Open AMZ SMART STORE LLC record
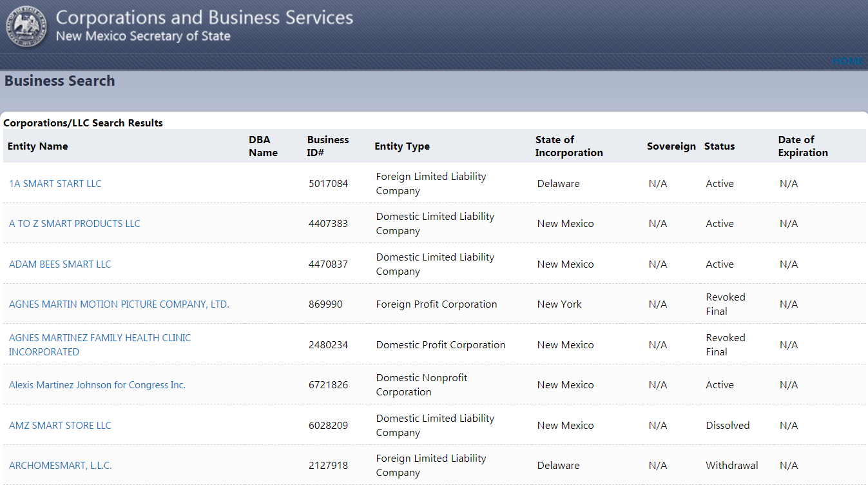The height and width of the screenshot is (485, 868). tap(60, 426)
